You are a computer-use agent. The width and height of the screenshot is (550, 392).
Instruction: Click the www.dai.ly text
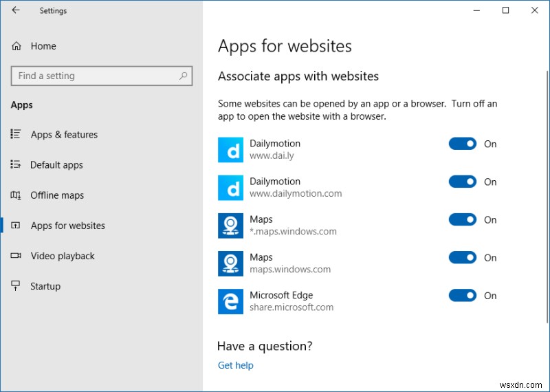pyautogui.click(x=272, y=156)
